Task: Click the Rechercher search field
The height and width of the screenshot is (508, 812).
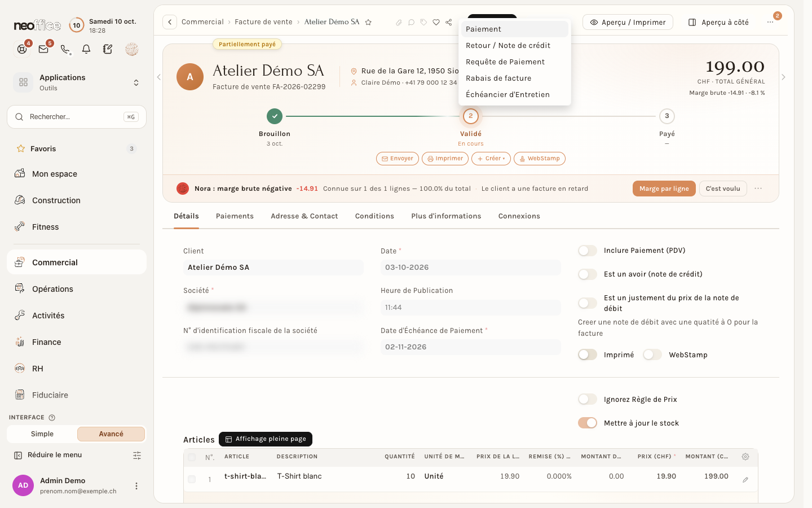Action: click(x=77, y=117)
